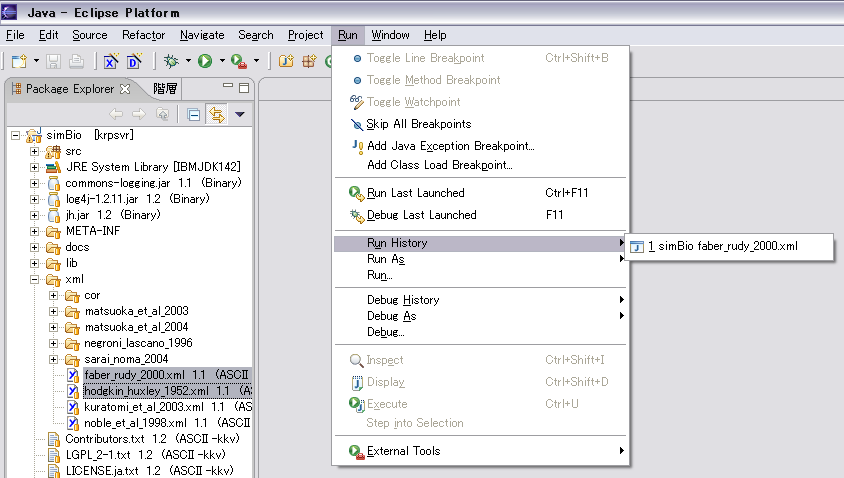Click the New wizard toolbar icon
Viewport: 844px width, 478px height.
point(19,61)
